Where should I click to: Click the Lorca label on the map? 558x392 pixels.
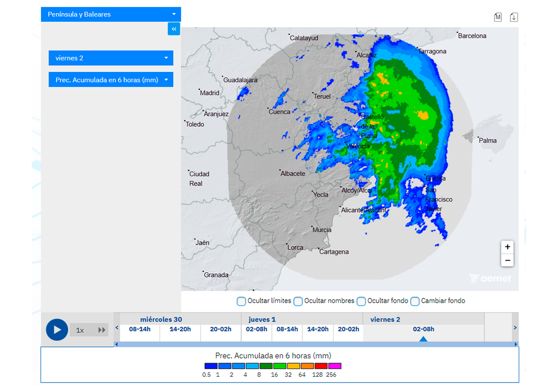[x=295, y=248]
